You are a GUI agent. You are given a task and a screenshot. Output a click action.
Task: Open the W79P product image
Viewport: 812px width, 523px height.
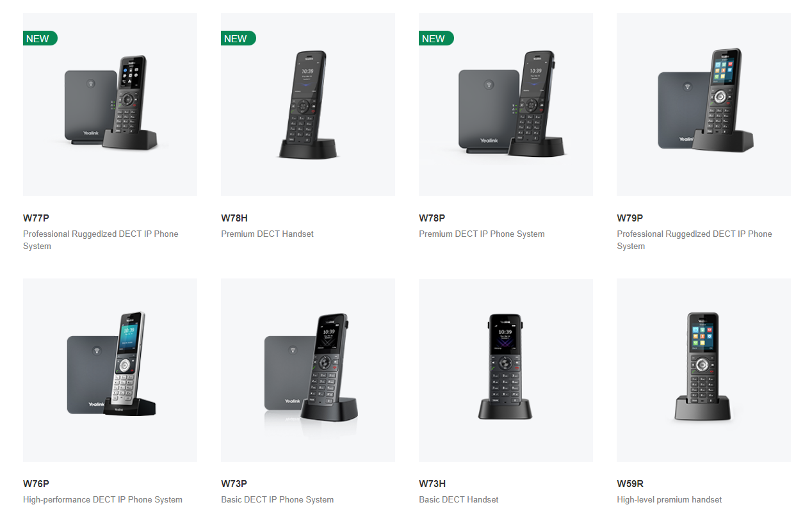(704, 104)
